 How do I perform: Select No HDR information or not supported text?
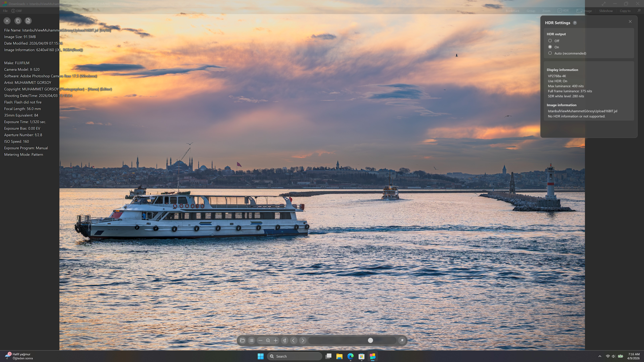(x=577, y=116)
